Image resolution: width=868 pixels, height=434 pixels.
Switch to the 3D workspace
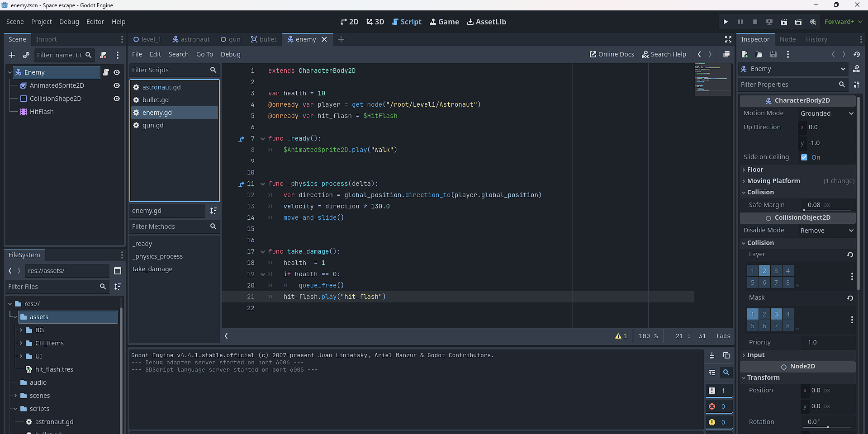[375, 22]
